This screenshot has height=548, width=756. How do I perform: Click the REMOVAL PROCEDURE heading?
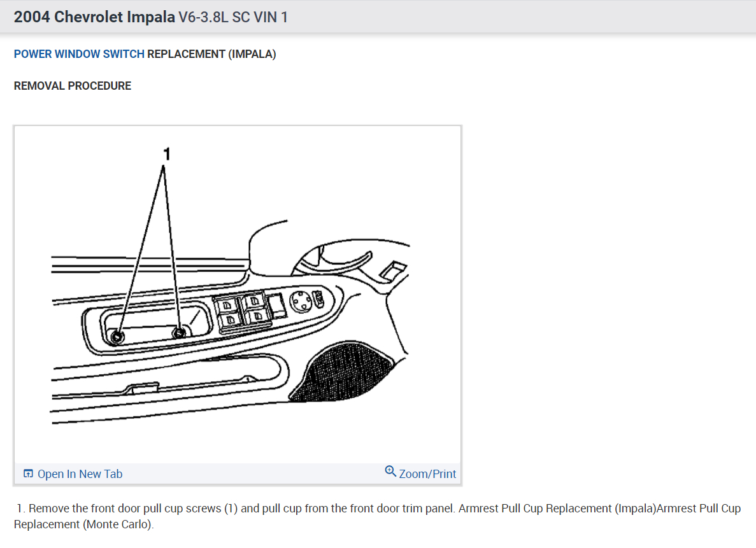click(73, 86)
